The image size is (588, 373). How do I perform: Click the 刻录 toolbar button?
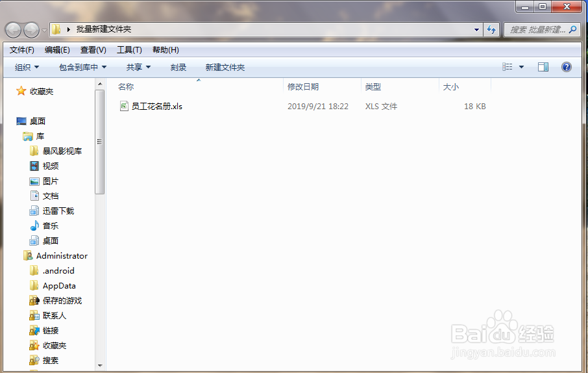click(178, 67)
